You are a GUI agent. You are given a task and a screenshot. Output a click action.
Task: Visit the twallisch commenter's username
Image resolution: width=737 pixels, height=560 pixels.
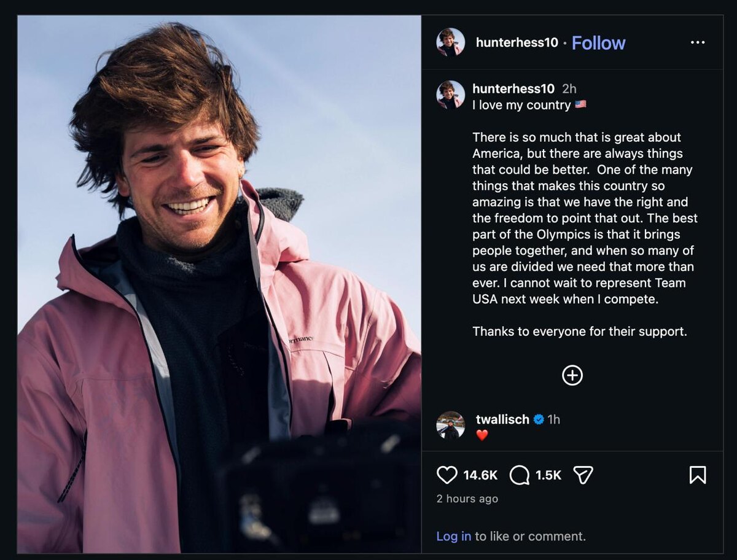pyautogui.click(x=502, y=419)
